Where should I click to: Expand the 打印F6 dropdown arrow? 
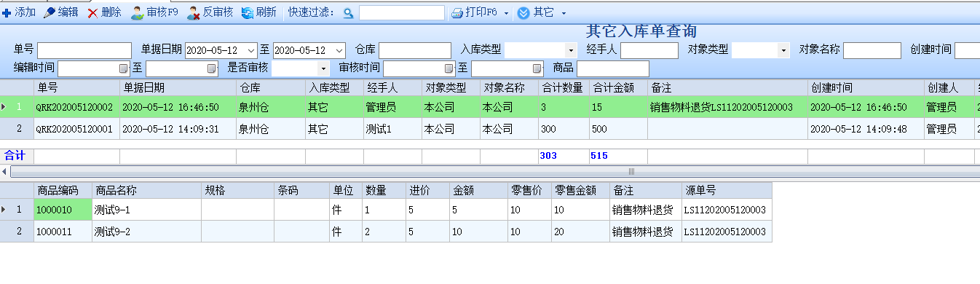point(506,13)
